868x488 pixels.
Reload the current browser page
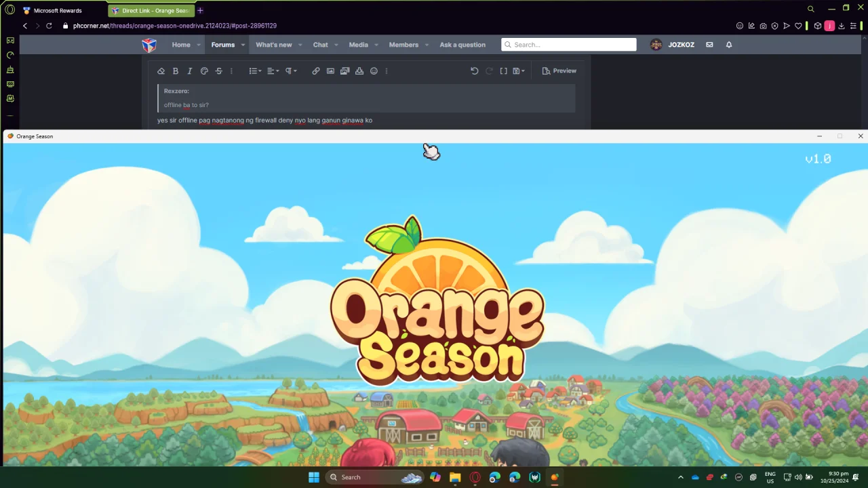[49, 26]
